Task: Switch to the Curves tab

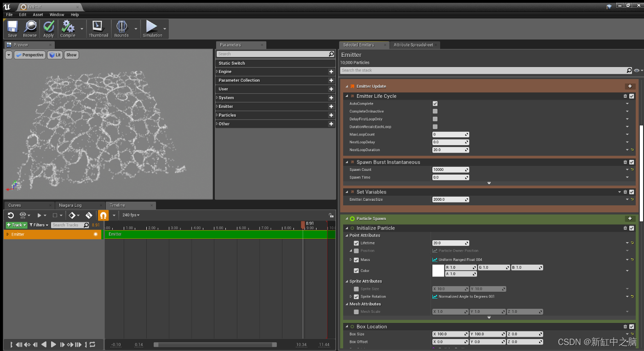Action: [15, 205]
